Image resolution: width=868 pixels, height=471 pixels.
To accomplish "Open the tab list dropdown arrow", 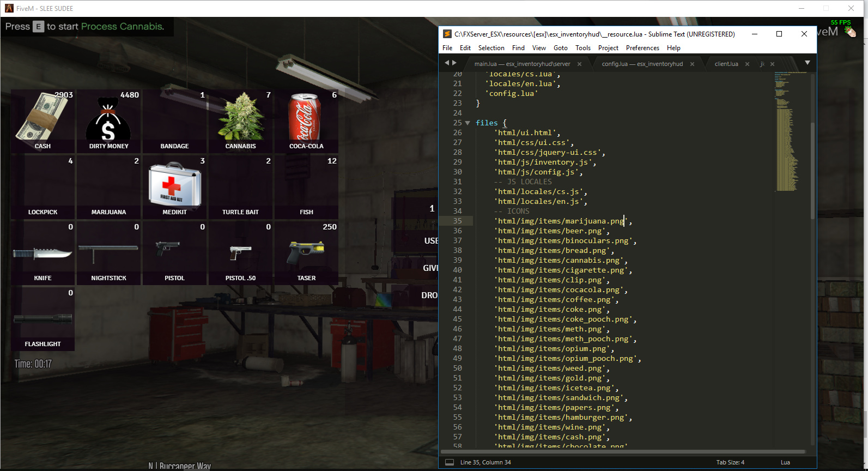I will pyautogui.click(x=808, y=63).
